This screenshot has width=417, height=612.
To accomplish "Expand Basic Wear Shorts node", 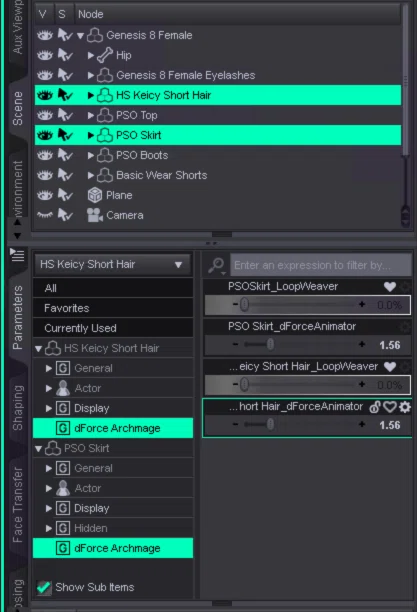I will click(91, 175).
